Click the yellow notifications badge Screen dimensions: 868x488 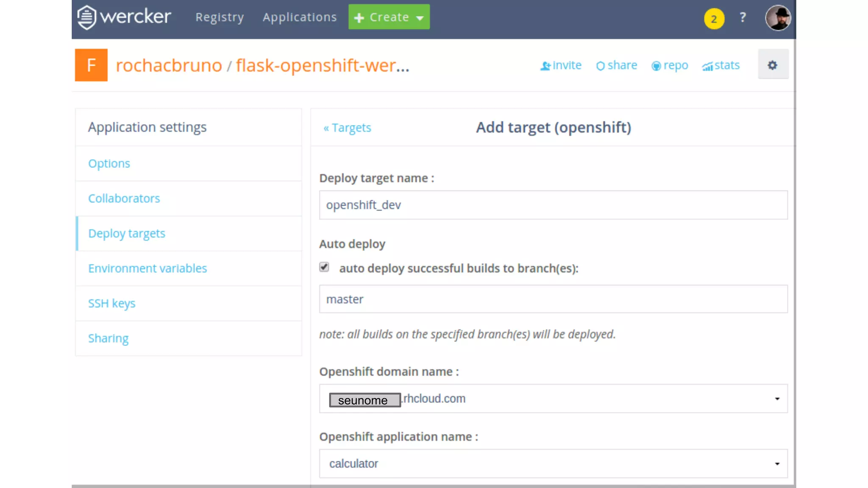click(x=714, y=19)
